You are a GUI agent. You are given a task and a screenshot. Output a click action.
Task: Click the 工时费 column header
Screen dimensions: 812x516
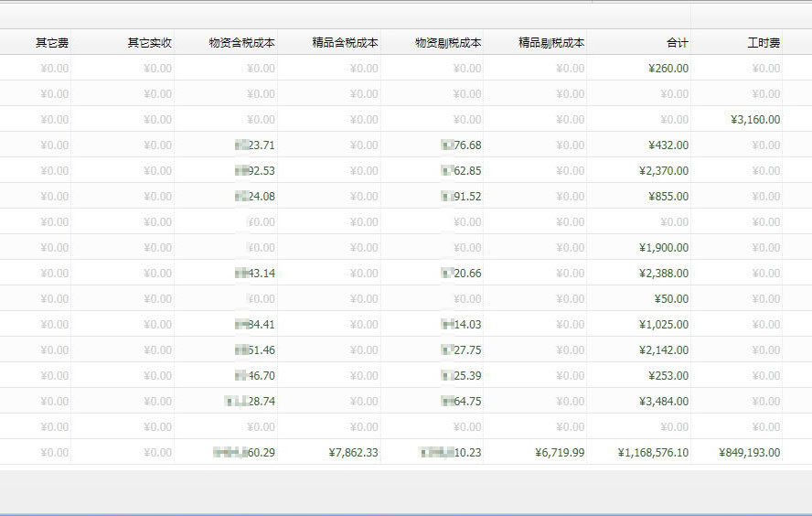pos(763,42)
